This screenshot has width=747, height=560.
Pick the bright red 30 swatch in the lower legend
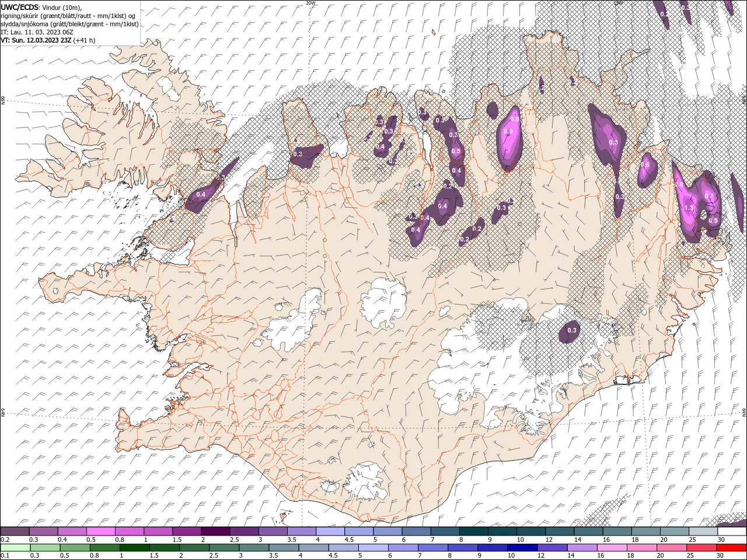pos(732,548)
